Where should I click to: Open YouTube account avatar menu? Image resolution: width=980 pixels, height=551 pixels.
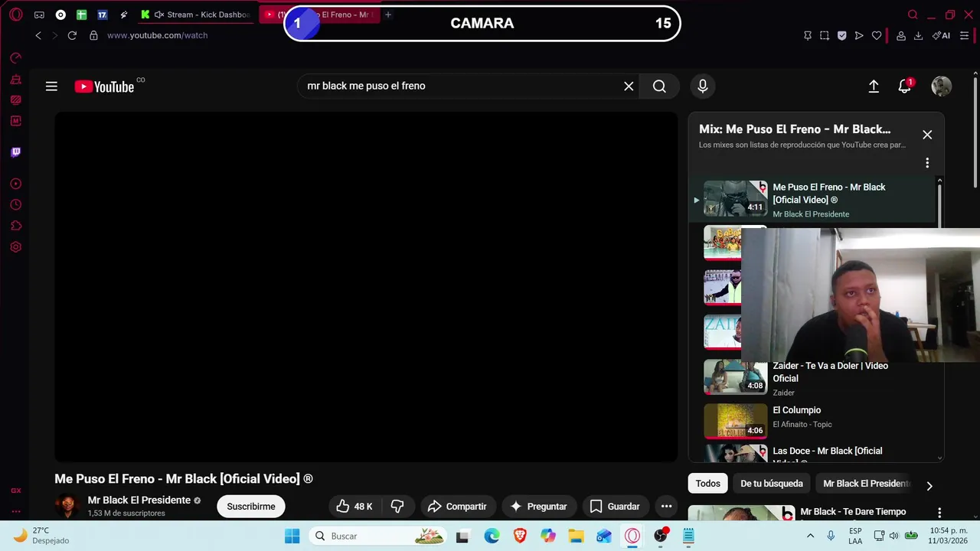click(941, 86)
